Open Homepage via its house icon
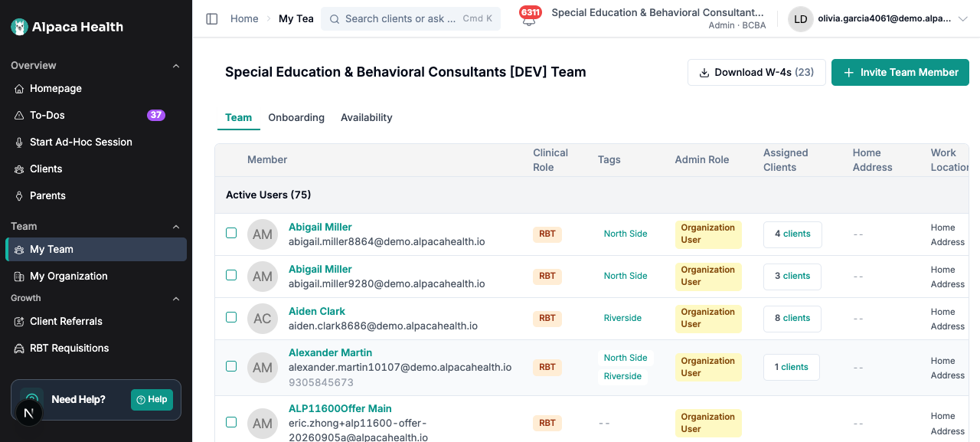This screenshot has width=980, height=442. tap(20, 89)
